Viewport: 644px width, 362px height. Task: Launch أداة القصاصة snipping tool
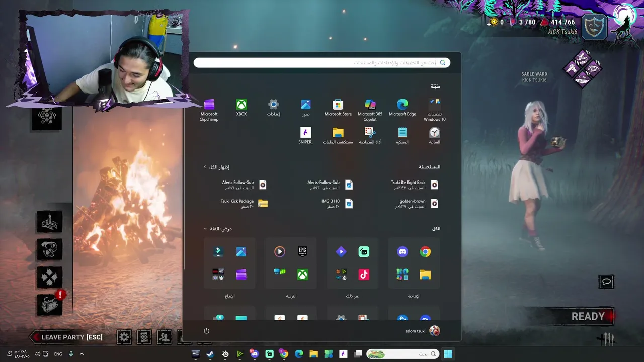click(370, 136)
